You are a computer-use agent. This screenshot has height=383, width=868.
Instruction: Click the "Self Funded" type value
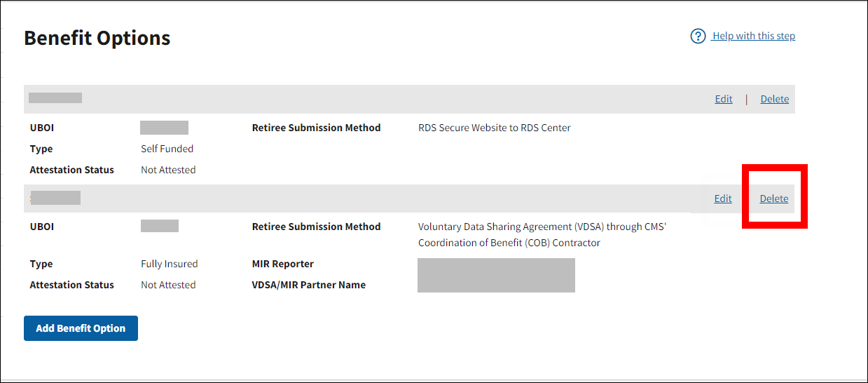[x=167, y=149]
